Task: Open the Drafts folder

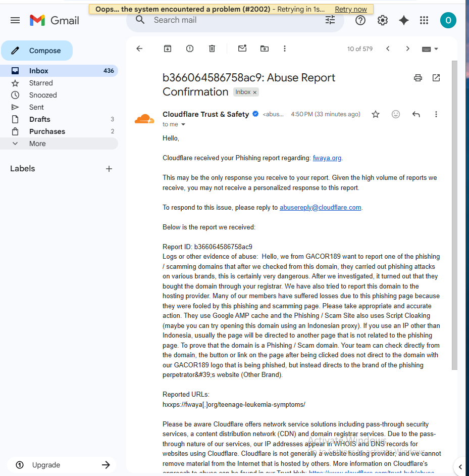Action: coord(59,119)
